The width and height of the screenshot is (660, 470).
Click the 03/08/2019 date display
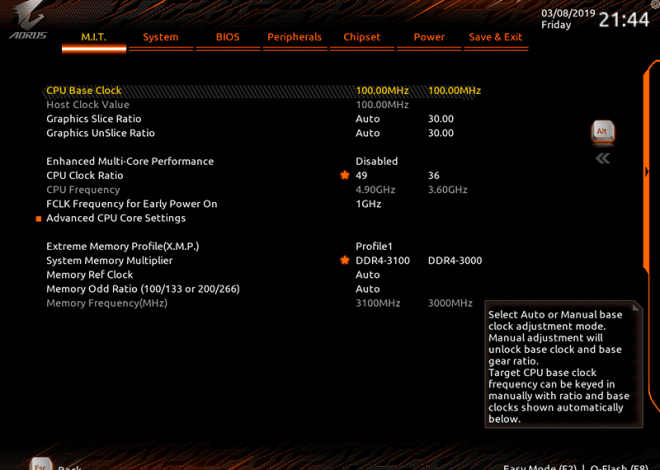[x=568, y=13]
